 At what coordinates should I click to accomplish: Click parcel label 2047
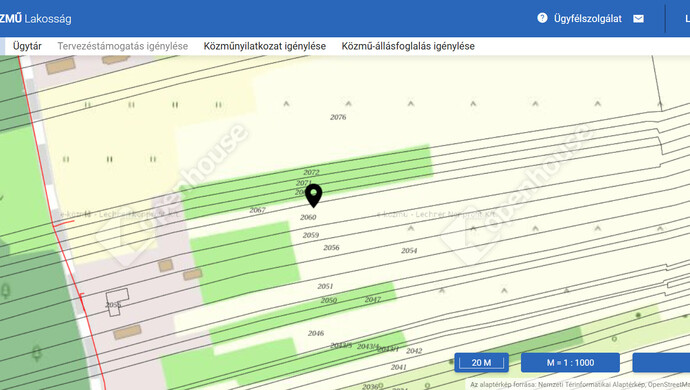[x=373, y=299]
